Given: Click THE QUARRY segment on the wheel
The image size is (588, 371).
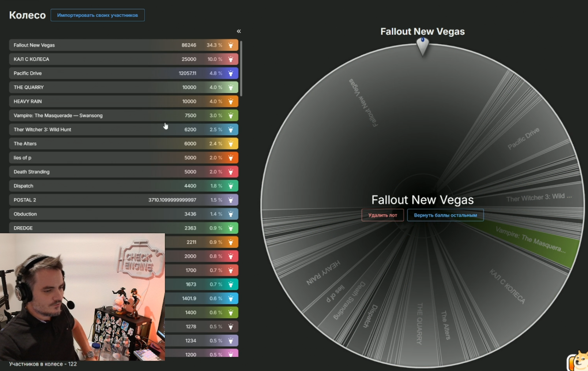Looking at the screenshot, I should (x=419, y=323).
